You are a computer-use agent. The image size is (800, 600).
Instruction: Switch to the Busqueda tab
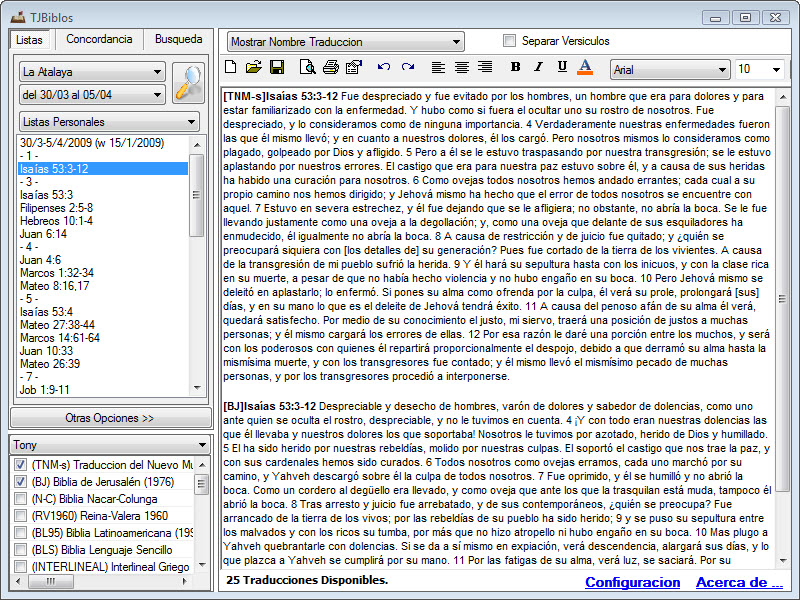tap(179, 39)
